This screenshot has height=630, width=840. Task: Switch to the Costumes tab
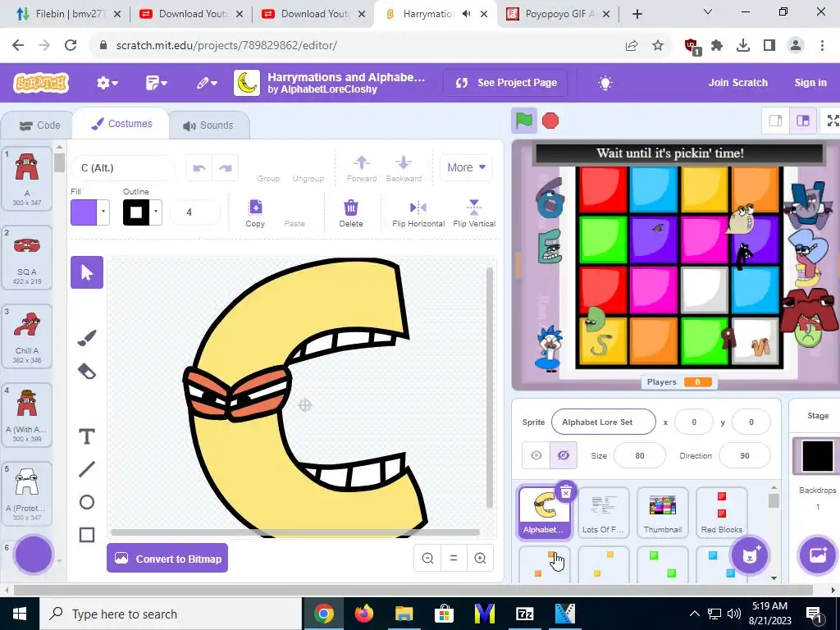coord(121,124)
